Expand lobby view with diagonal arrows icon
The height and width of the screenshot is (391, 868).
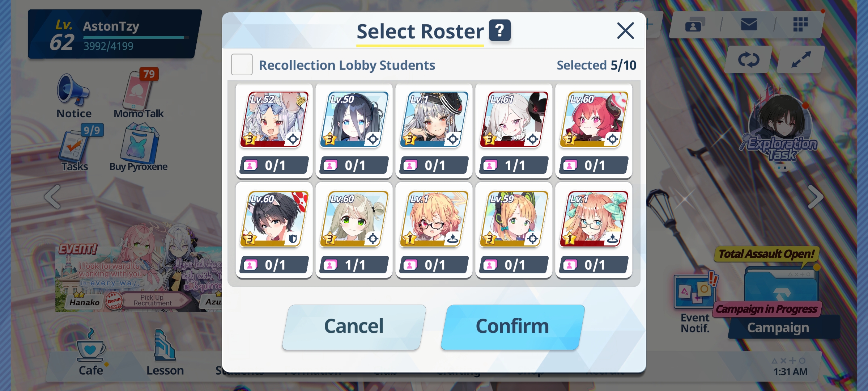point(801,60)
